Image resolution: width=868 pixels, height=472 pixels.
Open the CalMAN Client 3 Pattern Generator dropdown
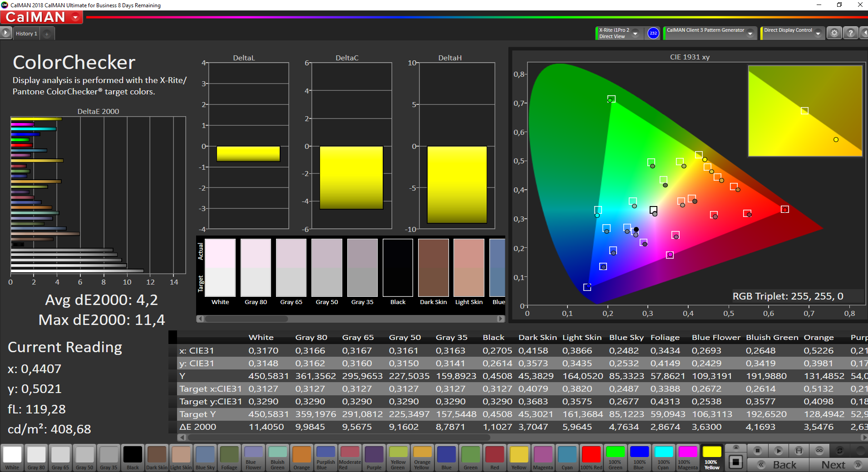click(x=750, y=33)
